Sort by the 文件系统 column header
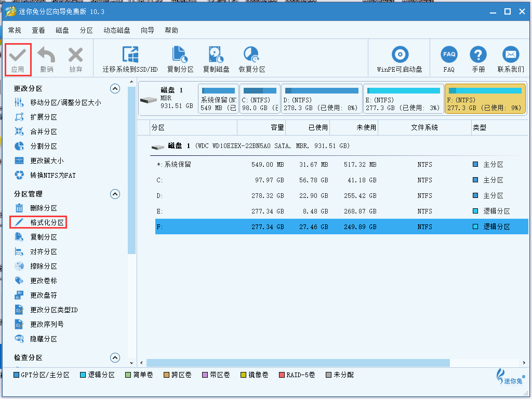The width and height of the screenshot is (532, 399). click(x=424, y=128)
